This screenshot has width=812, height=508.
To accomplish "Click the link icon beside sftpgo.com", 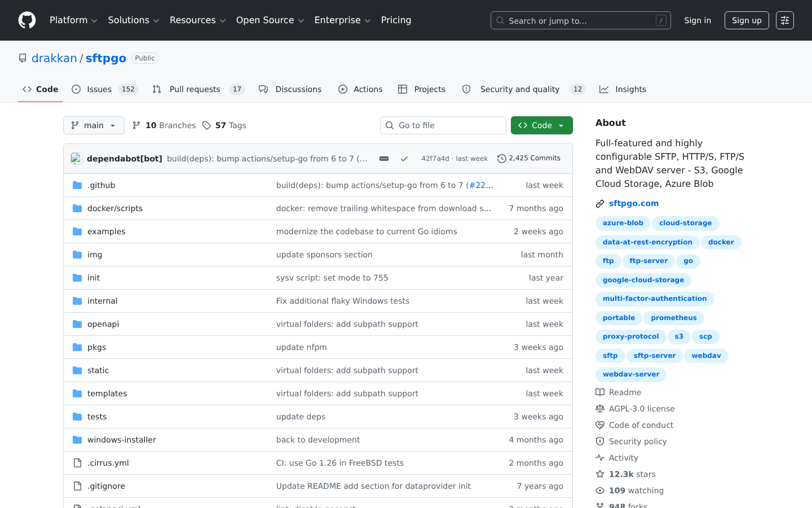I will (600, 204).
